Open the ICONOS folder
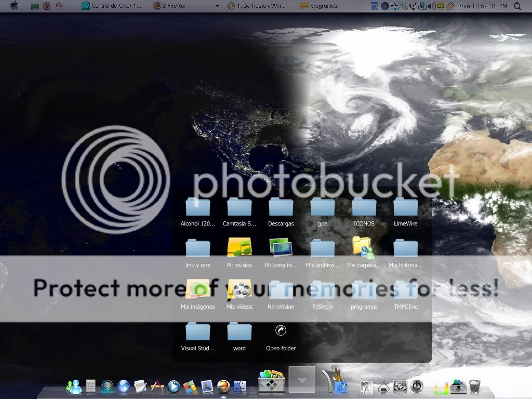This screenshot has height=399, width=532. pyautogui.click(x=364, y=212)
